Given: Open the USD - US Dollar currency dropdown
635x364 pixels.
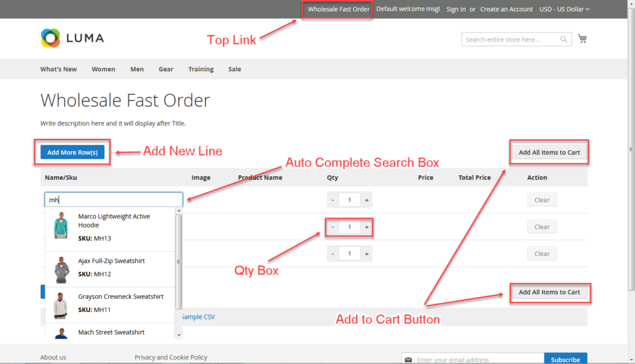Looking at the screenshot, I should pos(564,9).
